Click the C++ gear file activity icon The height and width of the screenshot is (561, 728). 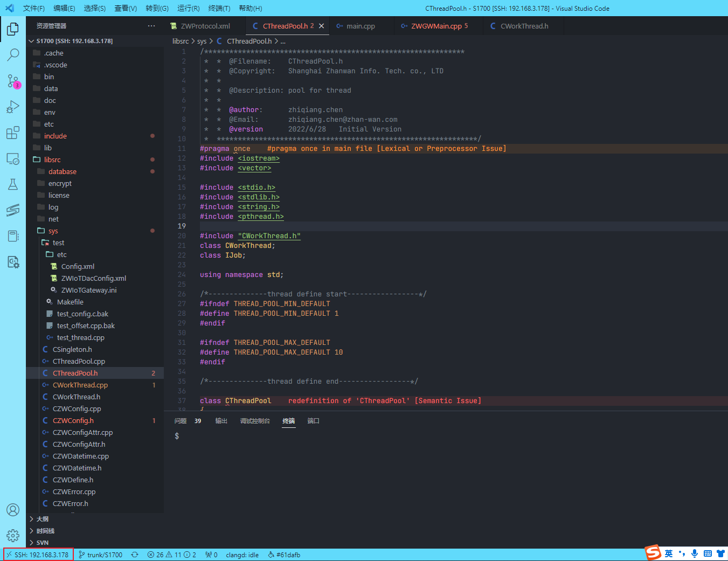13,262
